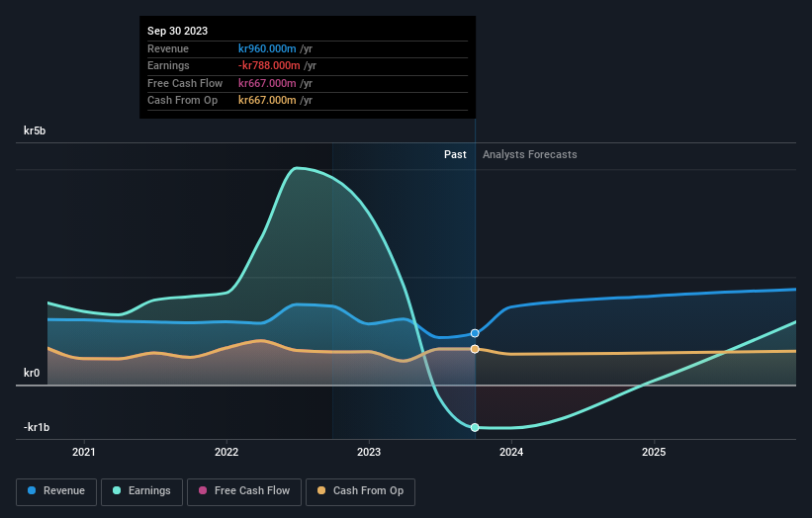812x518 pixels.
Task: Click the Free Cash Flow kr667.000m value
Action: point(267,83)
